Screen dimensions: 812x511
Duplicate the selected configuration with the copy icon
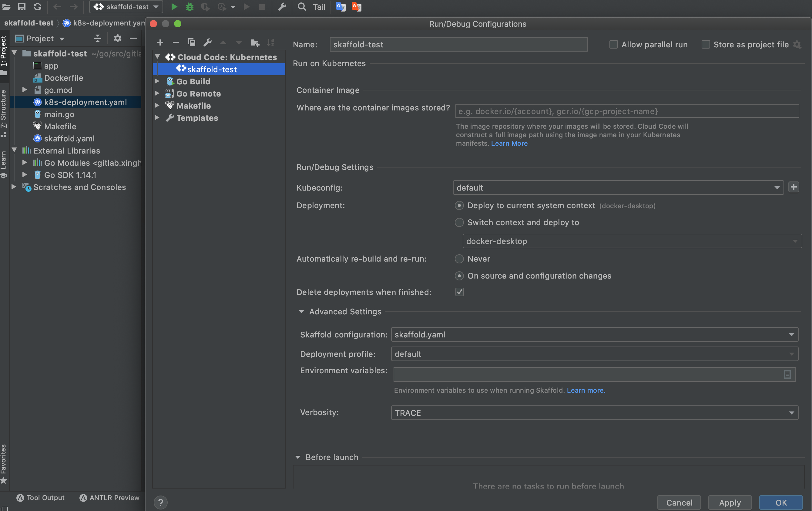(x=192, y=42)
